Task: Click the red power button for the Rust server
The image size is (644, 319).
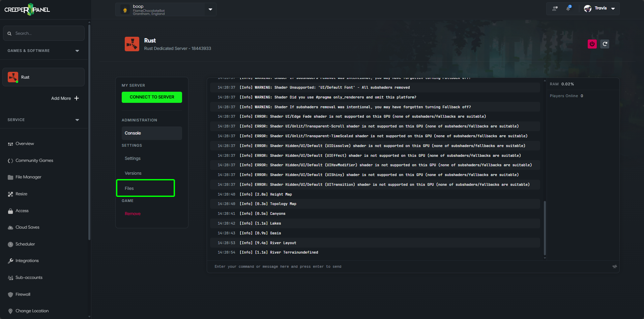Action: click(592, 44)
